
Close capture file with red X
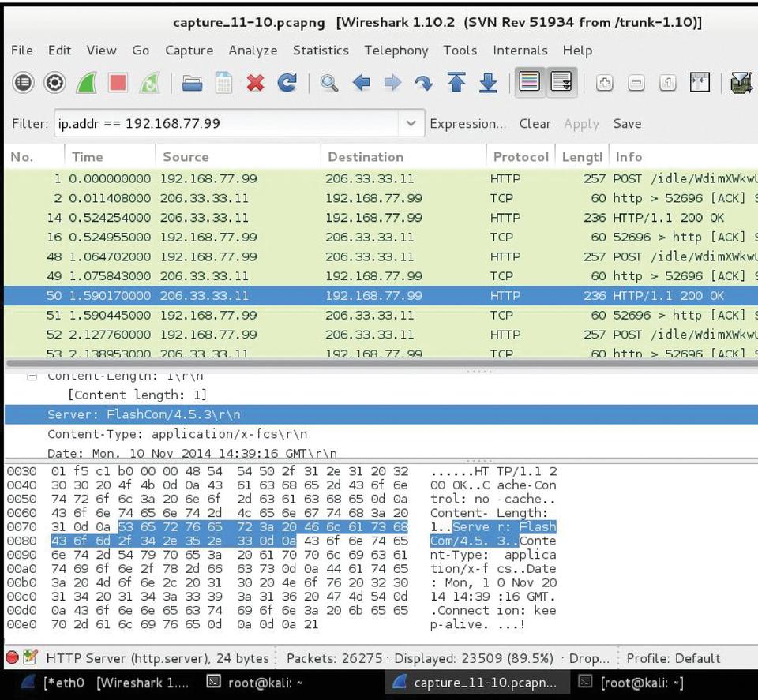(255, 83)
